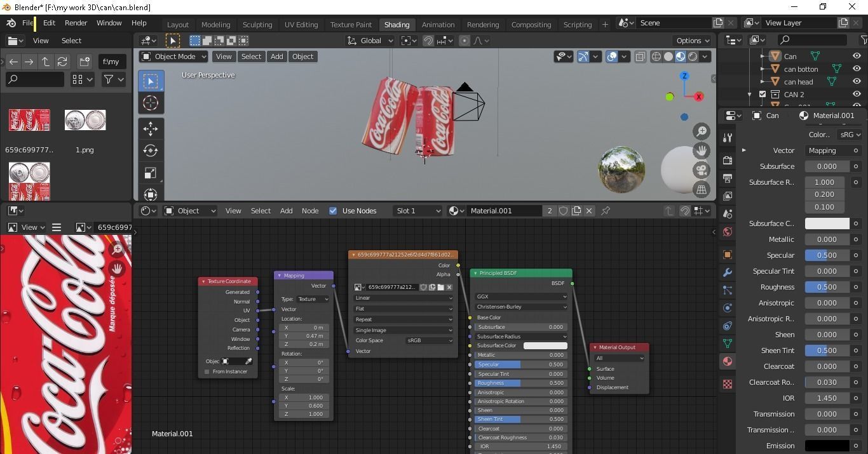Open the Texture properties tab icon
Image resolution: width=868 pixels, height=454 pixels.
[728, 384]
